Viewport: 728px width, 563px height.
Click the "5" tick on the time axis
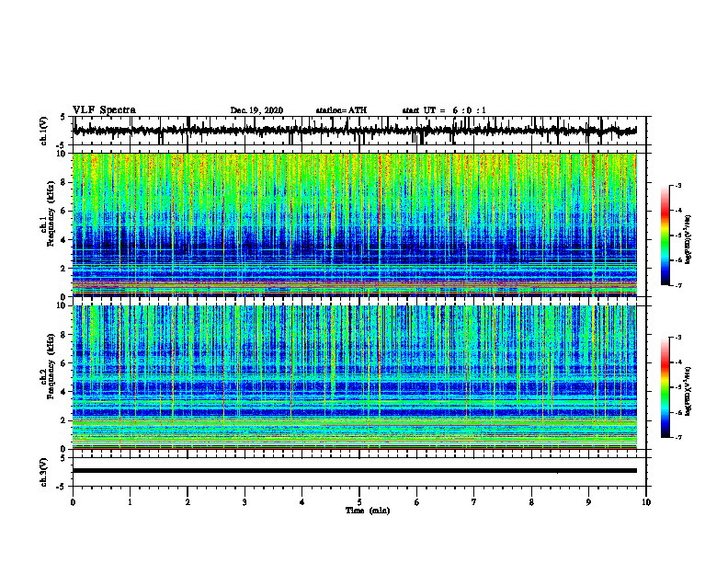[x=359, y=502]
